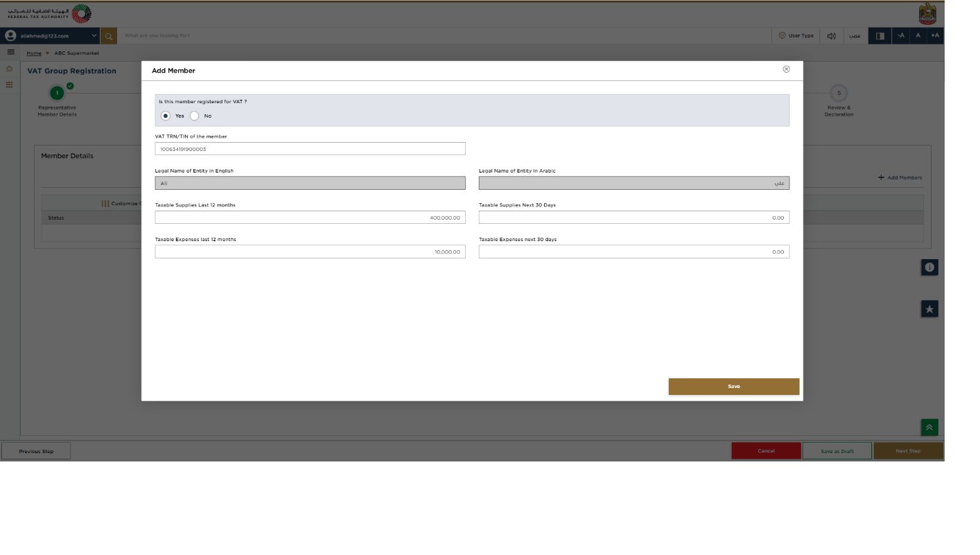Reset font size with the A button
The width and height of the screenshot is (980, 555).
tap(918, 36)
